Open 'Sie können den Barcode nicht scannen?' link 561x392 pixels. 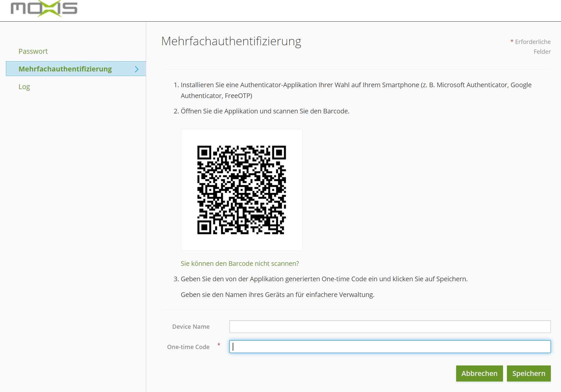(240, 263)
